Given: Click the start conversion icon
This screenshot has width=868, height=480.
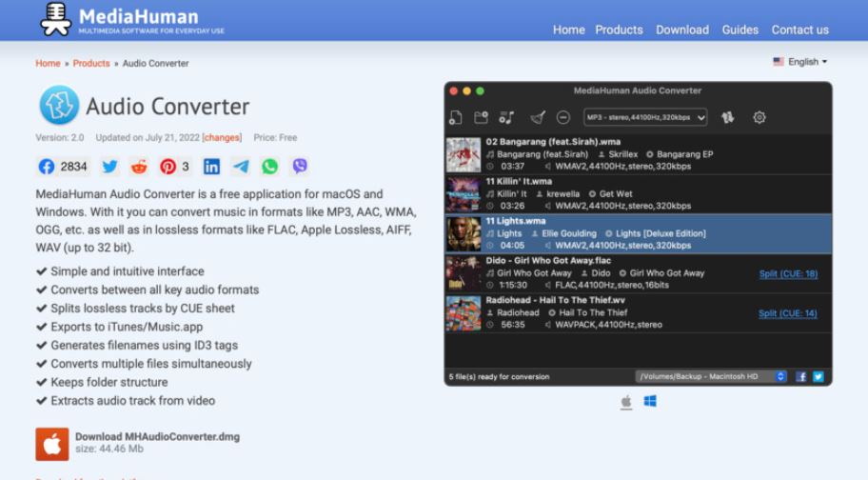Looking at the screenshot, I should [x=727, y=117].
